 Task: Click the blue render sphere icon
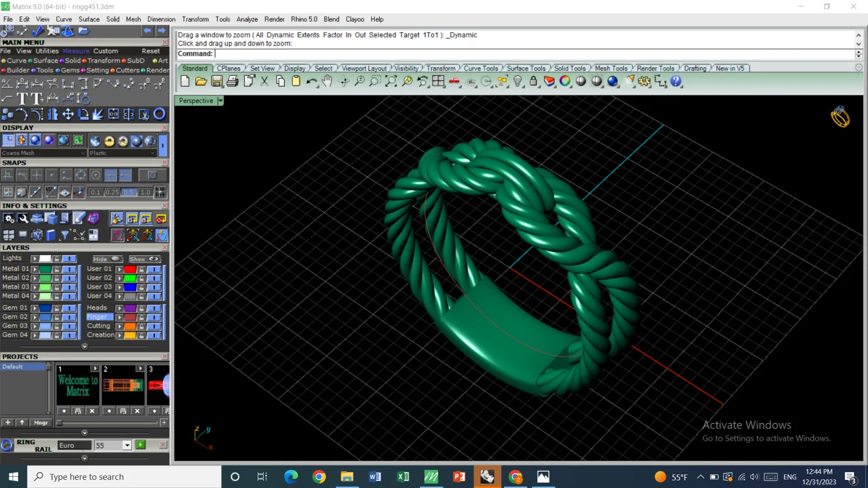point(613,81)
